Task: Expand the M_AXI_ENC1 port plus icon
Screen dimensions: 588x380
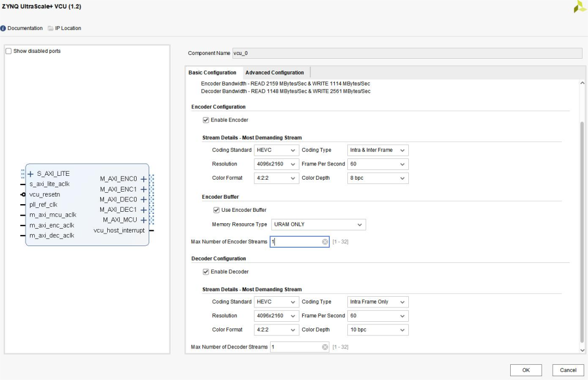Action: (x=144, y=189)
